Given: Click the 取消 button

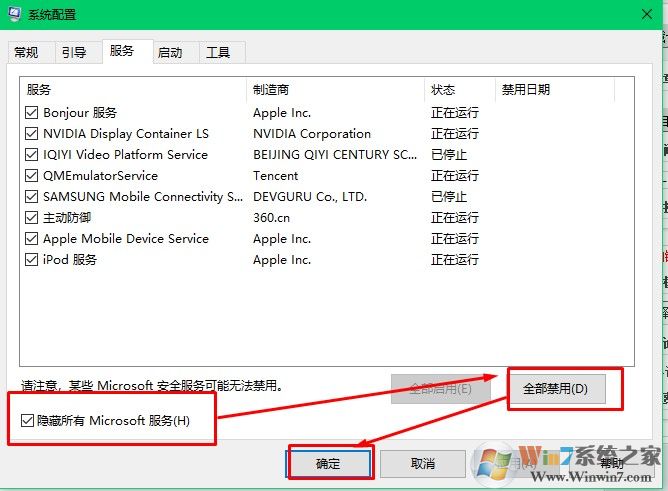Looking at the screenshot, I should pyautogui.click(x=423, y=464).
